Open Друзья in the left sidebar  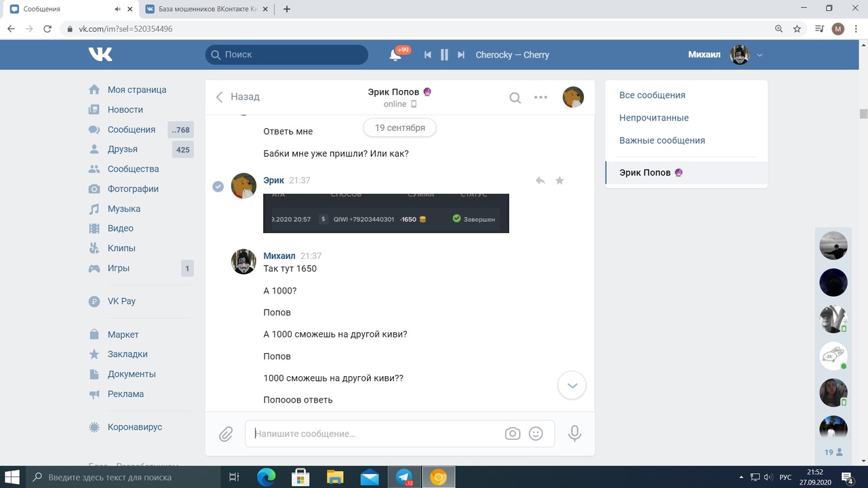tap(123, 149)
